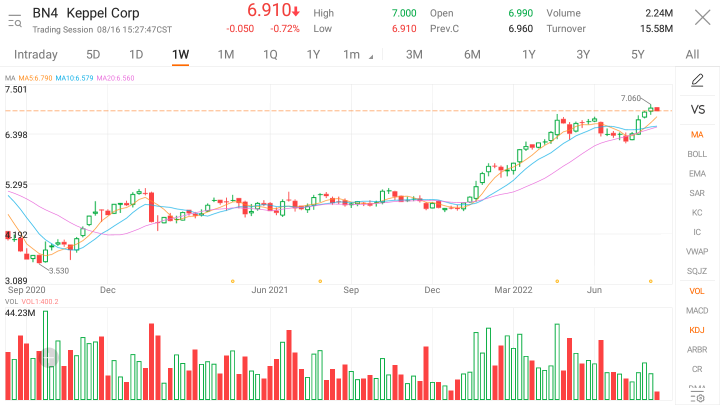Open indicator settings gear icon

tap(698, 399)
